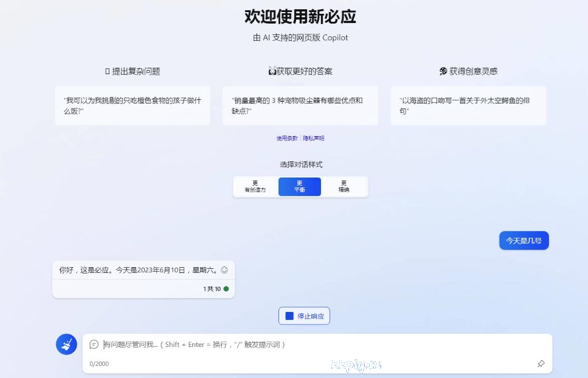The height and width of the screenshot is (378, 588).
Task: Click the emoji icon beside 获取更好的答案
Action: [x=272, y=71]
